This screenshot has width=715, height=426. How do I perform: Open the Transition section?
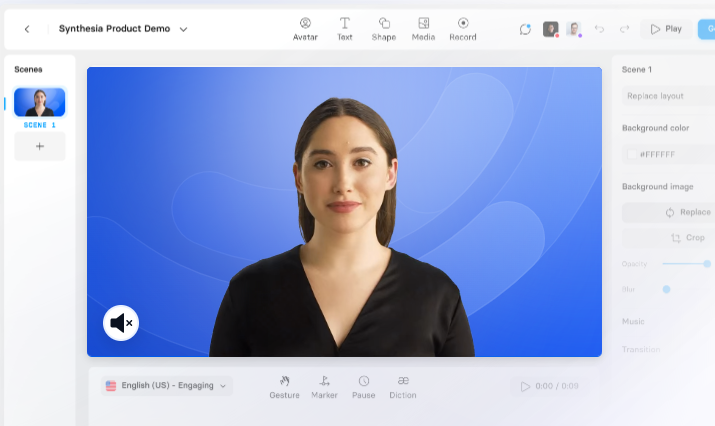[641, 349]
